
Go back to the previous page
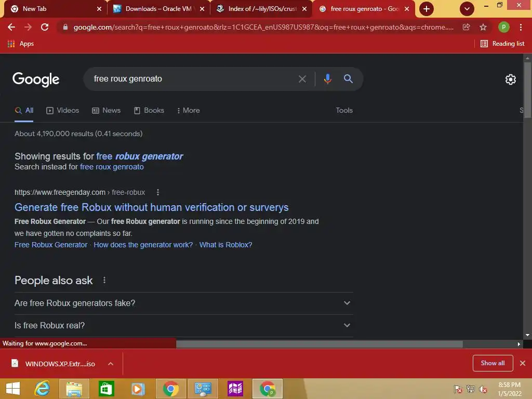(11, 27)
